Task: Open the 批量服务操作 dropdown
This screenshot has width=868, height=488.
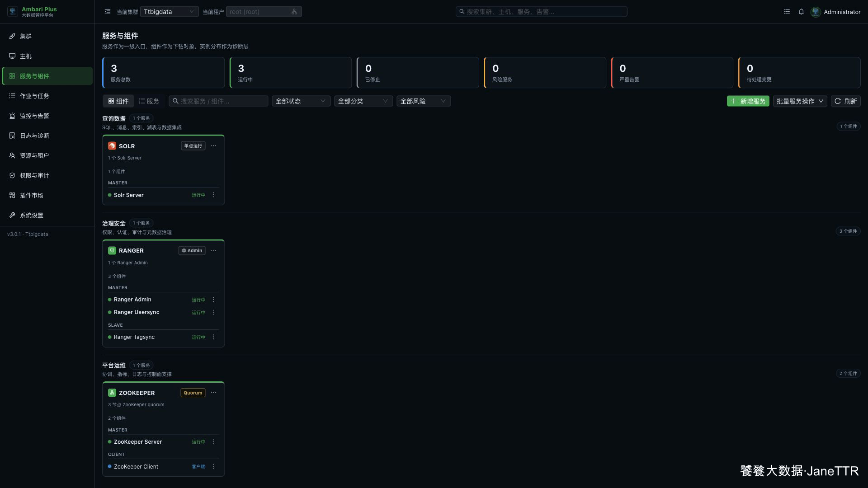Action: (800, 101)
